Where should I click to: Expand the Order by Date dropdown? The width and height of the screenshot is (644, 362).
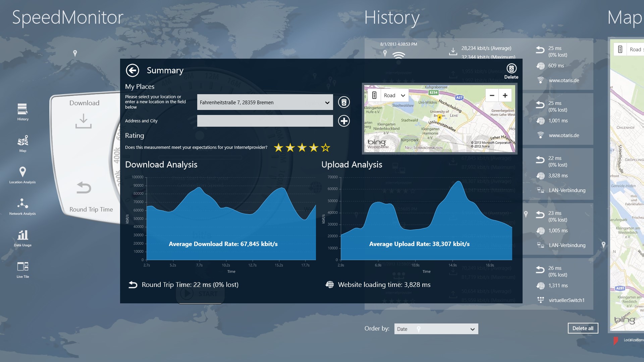[x=436, y=329]
